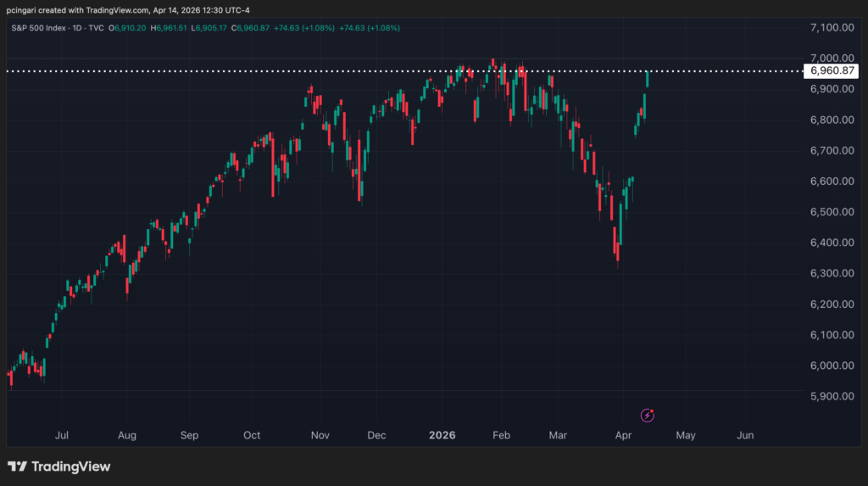Viewport: 868px width, 486px height.
Task: Click the 6,500.00 price axis label
Action: (831, 212)
